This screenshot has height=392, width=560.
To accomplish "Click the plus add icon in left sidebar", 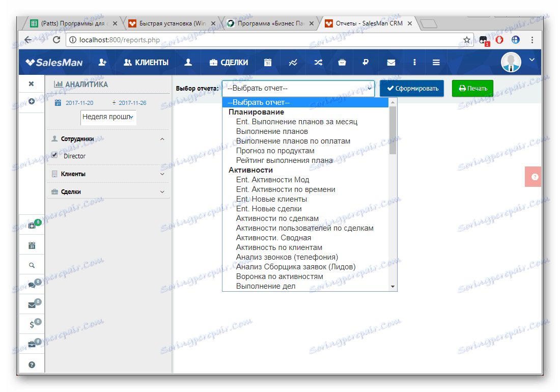I will (32, 101).
